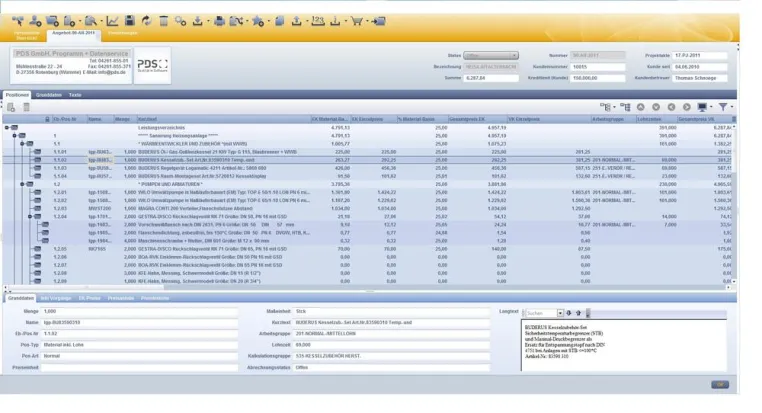Click the chart graph toolbar icon
The image size is (762, 413).
tap(112, 20)
